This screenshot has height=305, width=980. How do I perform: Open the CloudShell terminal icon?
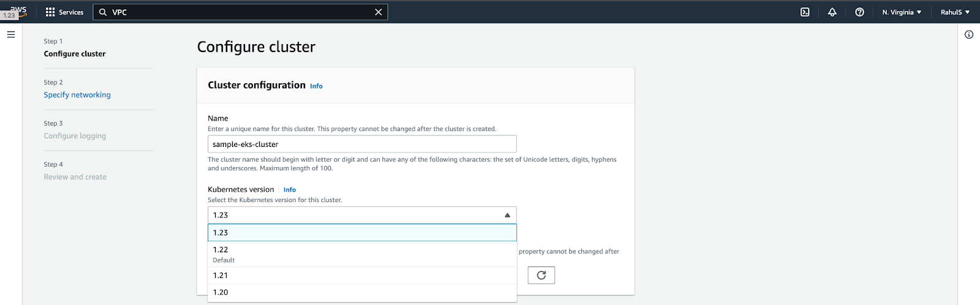(x=805, y=12)
